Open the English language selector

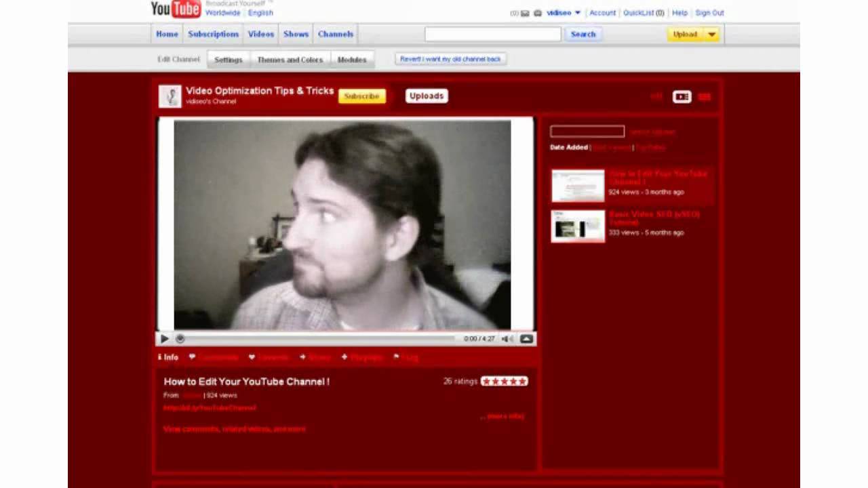point(260,13)
